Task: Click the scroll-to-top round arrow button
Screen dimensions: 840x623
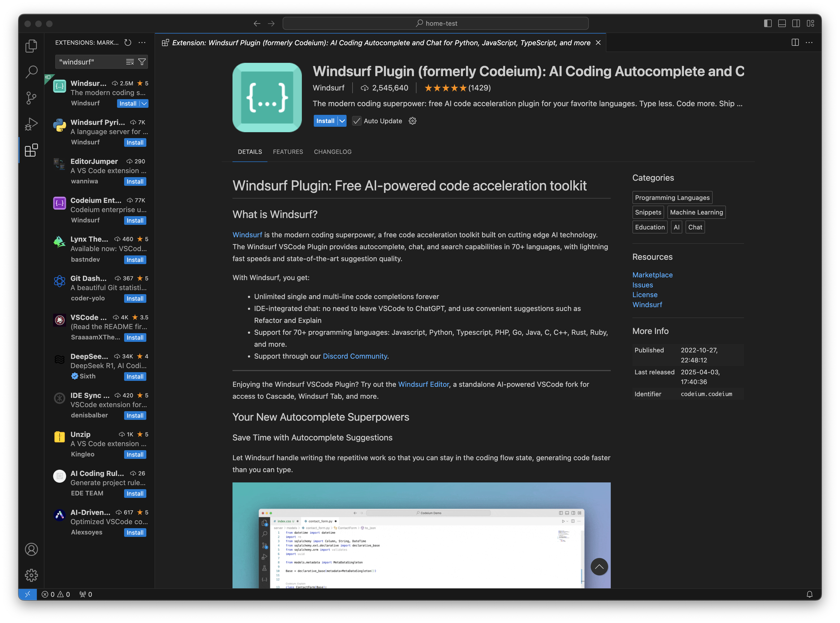Action: point(599,566)
